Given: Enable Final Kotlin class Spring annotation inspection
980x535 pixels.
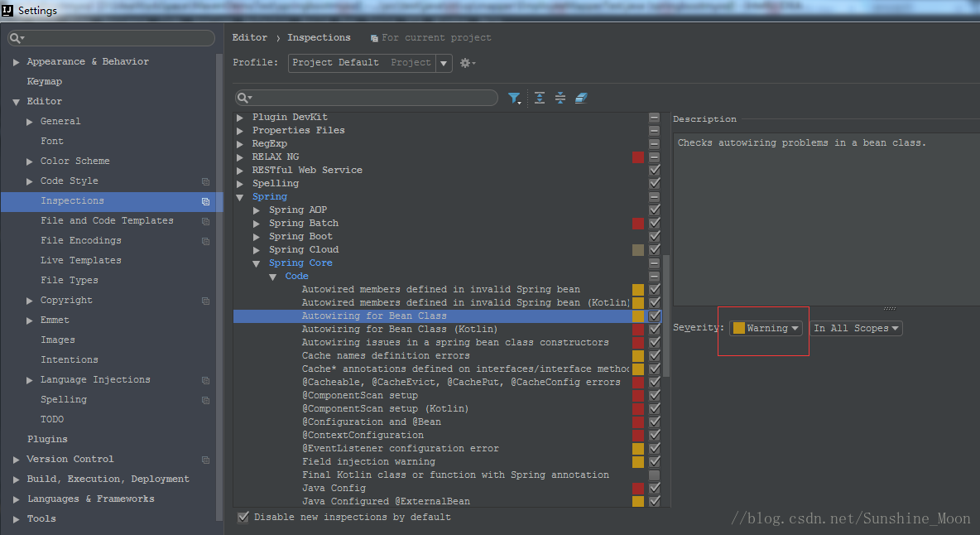Looking at the screenshot, I should (655, 475).
